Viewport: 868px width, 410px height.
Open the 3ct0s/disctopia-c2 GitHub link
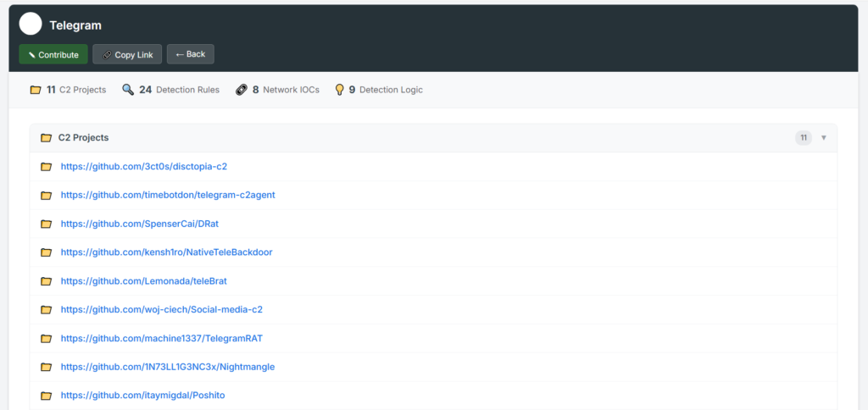(x=144, y=167)
